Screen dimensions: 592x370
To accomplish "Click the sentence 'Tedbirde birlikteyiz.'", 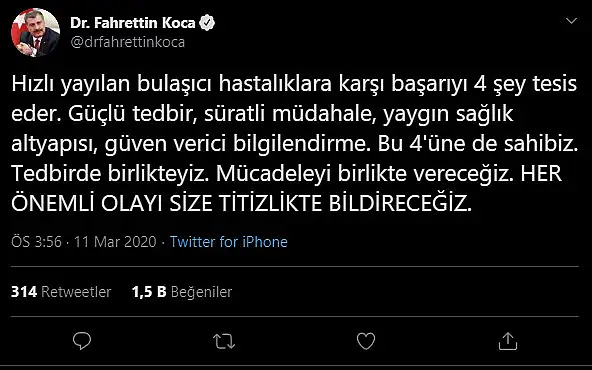I will coord(110,173).
